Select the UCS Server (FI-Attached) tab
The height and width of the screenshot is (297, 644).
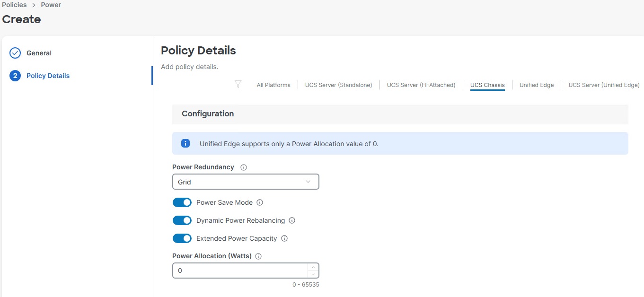[421, 85]
